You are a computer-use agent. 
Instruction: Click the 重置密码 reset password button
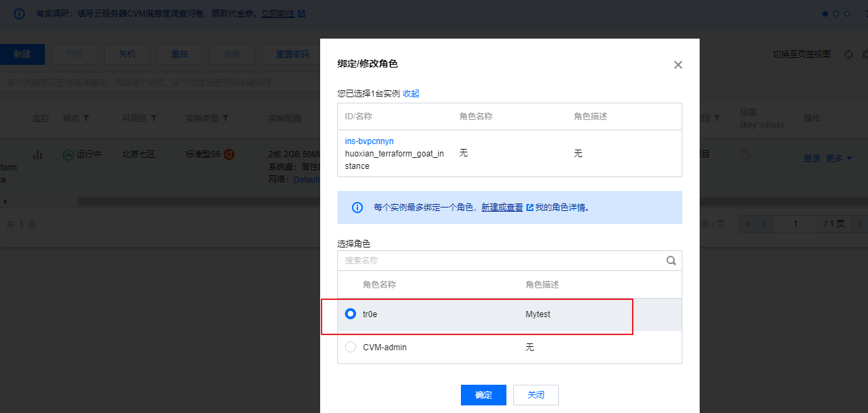click(293, 54)
